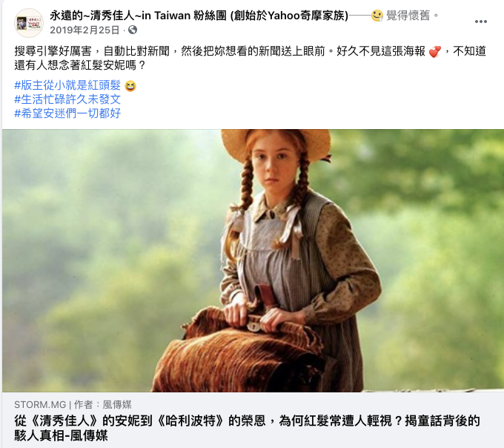The height and width of the screenshot is (448, 504).
Task: Click the nostalgic feeling emoji icon
Action: [x=377, y=15]
